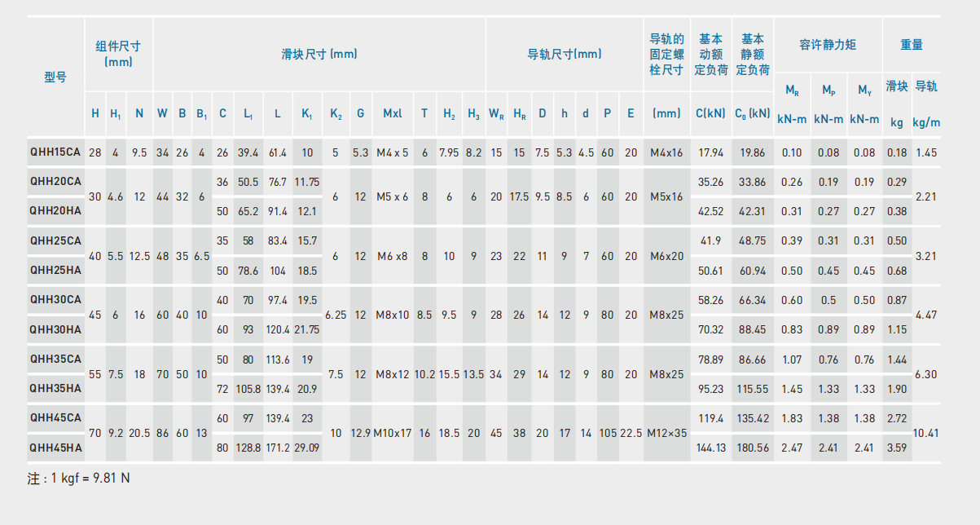Screen dimensions: 980x525
Task: Click the QHH35CA model row label
Action: 55,359
